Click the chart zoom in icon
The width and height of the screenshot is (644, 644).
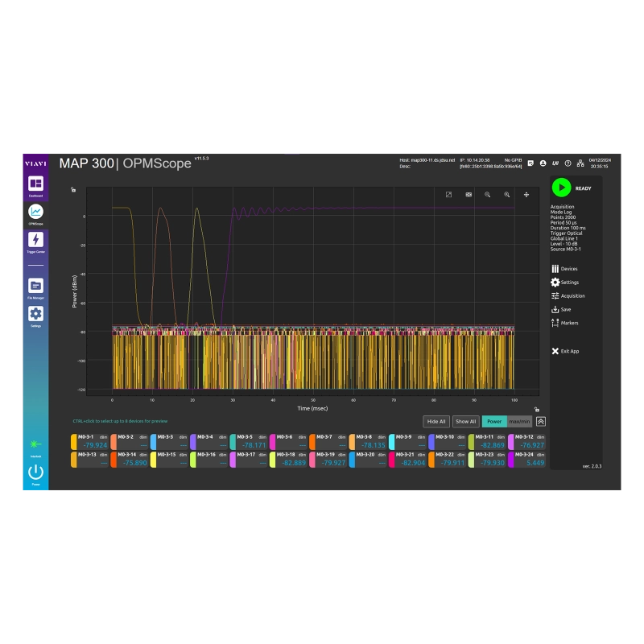[507, 195]
